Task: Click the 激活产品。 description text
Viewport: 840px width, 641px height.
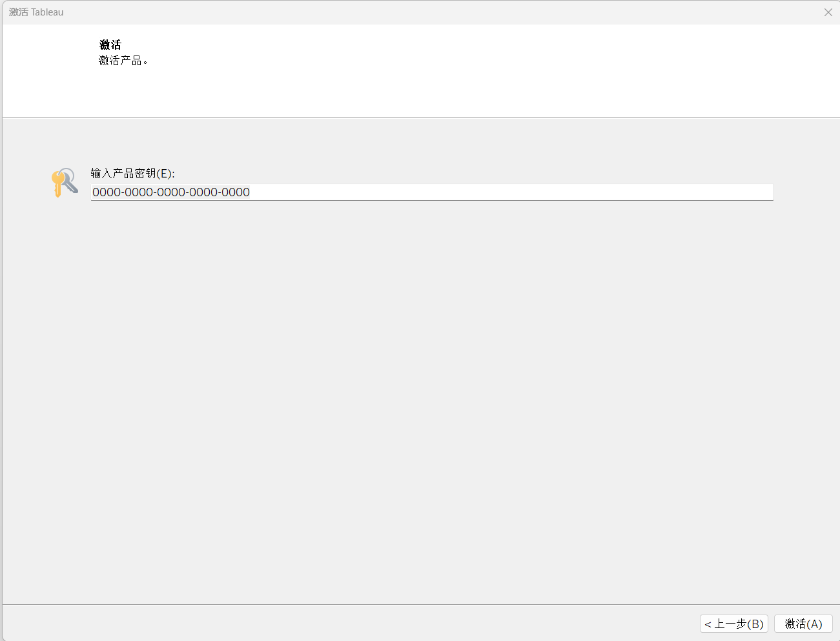Action: tap(123, 61)
